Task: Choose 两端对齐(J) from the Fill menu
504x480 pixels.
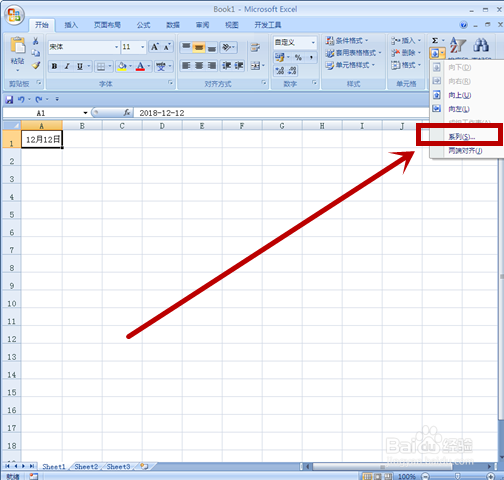Action: (x=467, y=151)
